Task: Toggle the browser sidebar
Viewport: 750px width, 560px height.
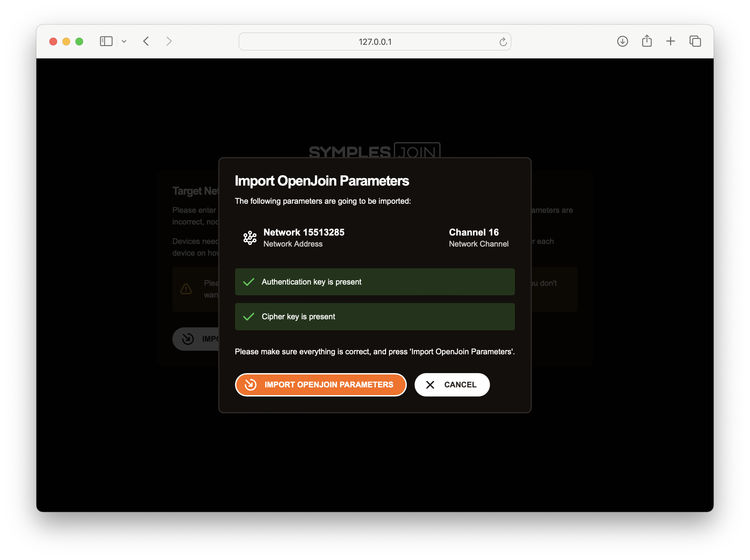Action: point(106,41)
